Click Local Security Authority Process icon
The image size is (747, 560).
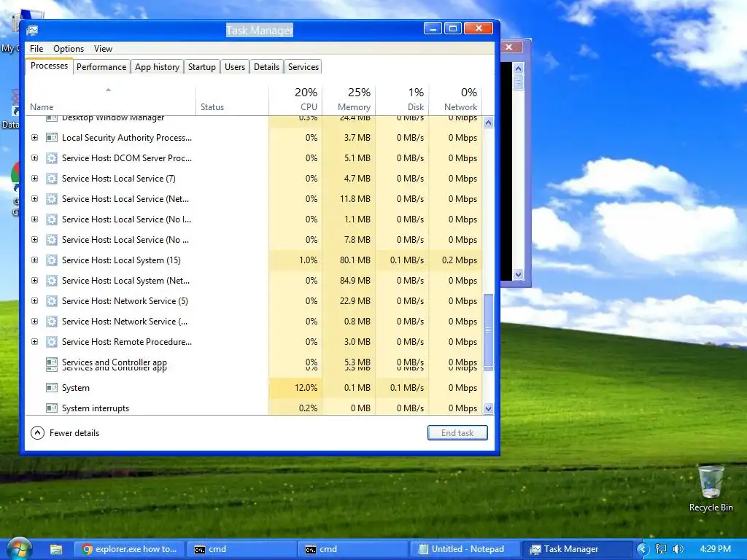point(52,138)
